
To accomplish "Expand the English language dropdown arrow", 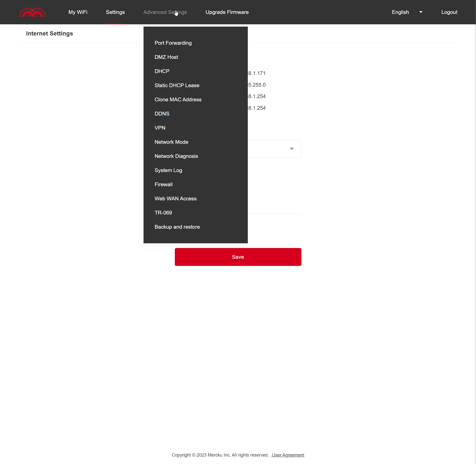I will tap(421, 12).
